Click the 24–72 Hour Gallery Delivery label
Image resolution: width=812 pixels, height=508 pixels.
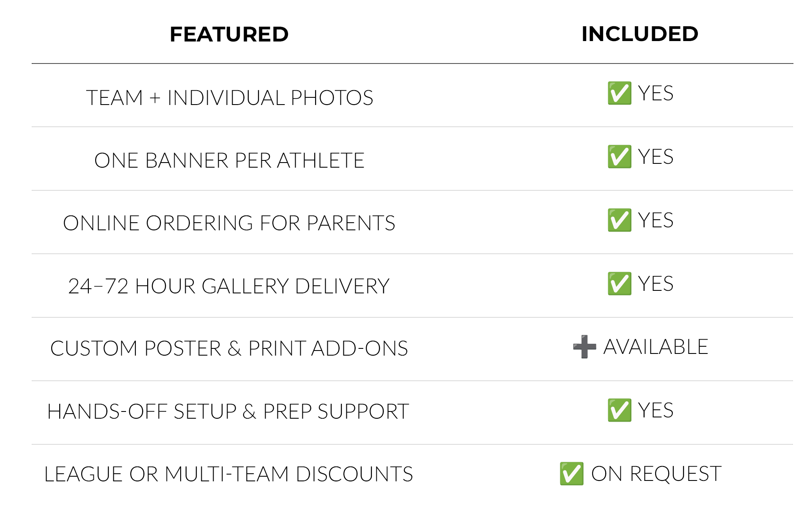coord(229,286)
